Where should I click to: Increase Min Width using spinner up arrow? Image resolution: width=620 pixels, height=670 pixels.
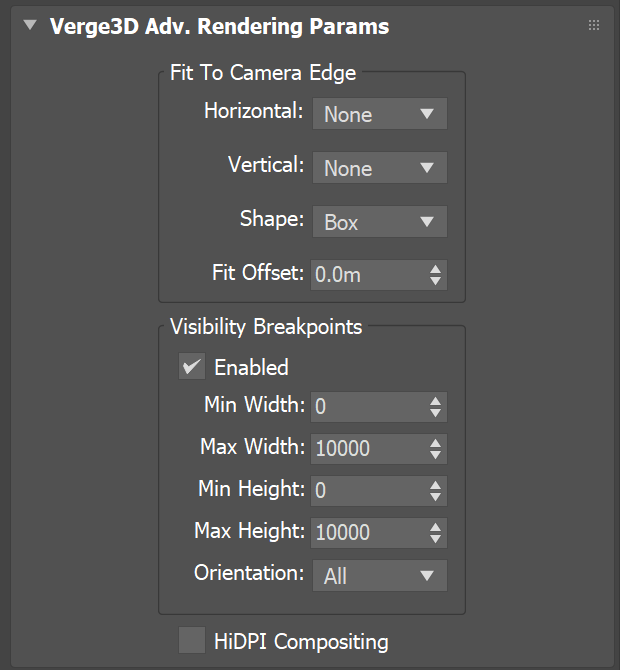pyautogui.click(x=435, y=402)
